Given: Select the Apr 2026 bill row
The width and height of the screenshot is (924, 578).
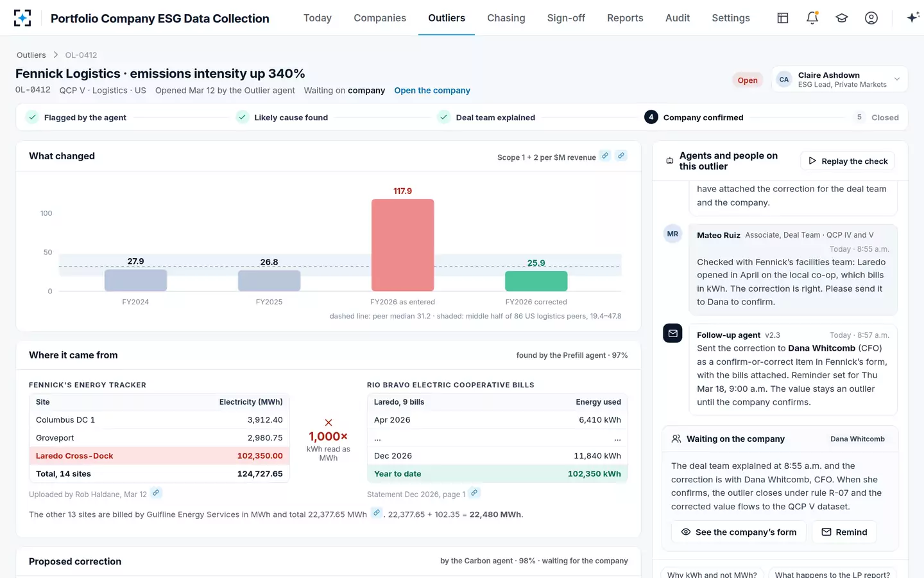Looking at the screenshot, I should click(497, 420).
